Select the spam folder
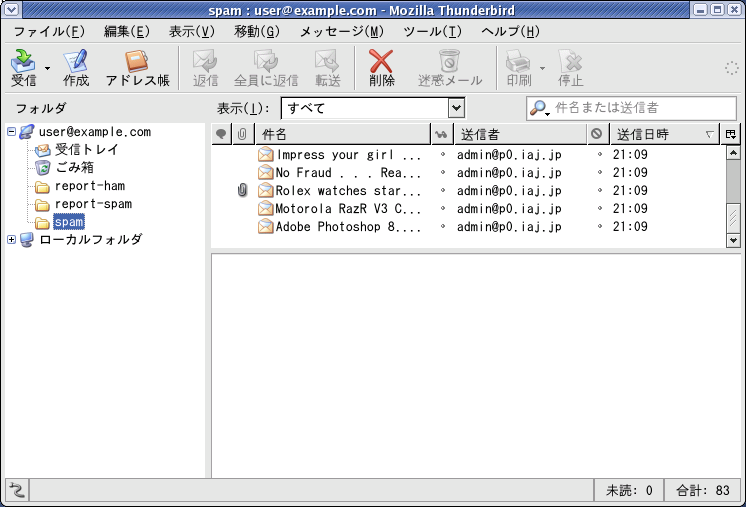Image resolution: width=746 pixels, height=507 pixels. (69, 222)
